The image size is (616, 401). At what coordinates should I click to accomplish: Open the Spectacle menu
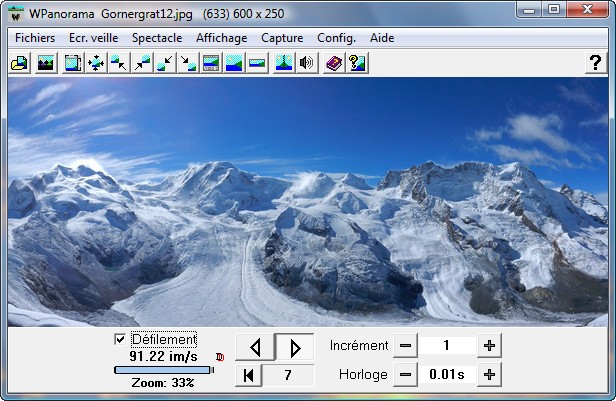tap(157, 38)
